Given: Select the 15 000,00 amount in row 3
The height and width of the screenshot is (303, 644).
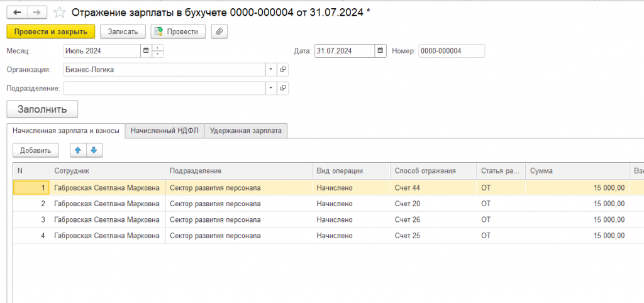Looking at the screenshot, I should (577, 219).
